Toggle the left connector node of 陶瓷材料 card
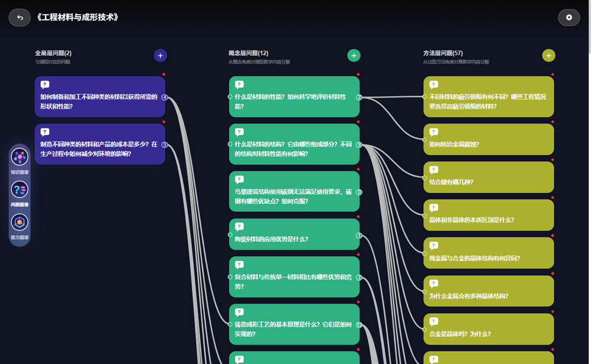 [230, 235]
